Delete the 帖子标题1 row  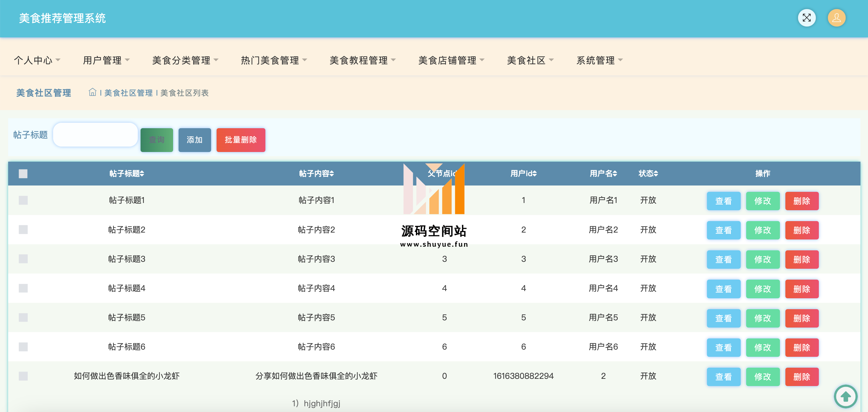[x=802, y=201]
